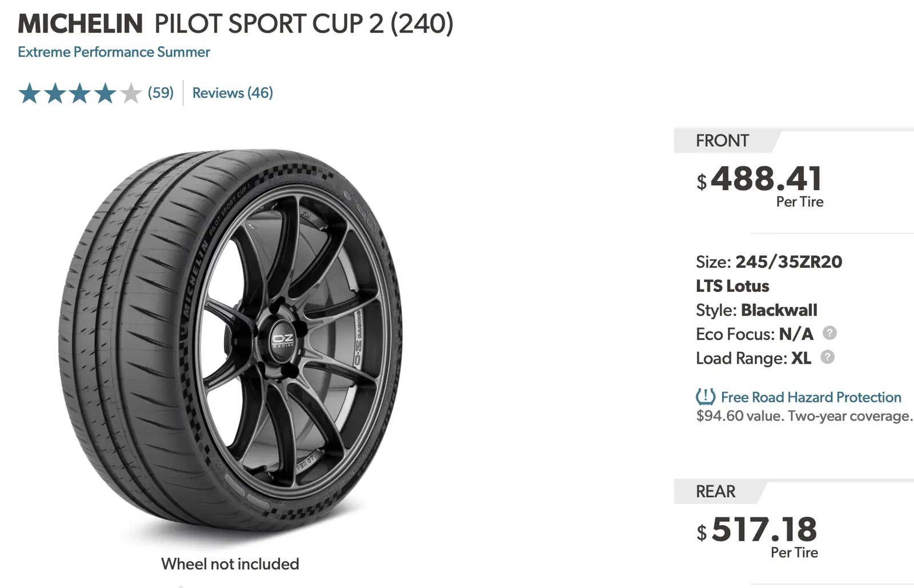Click the (59) ratings count
Viewport: 914px width, 588px height.
coord(161,93)
